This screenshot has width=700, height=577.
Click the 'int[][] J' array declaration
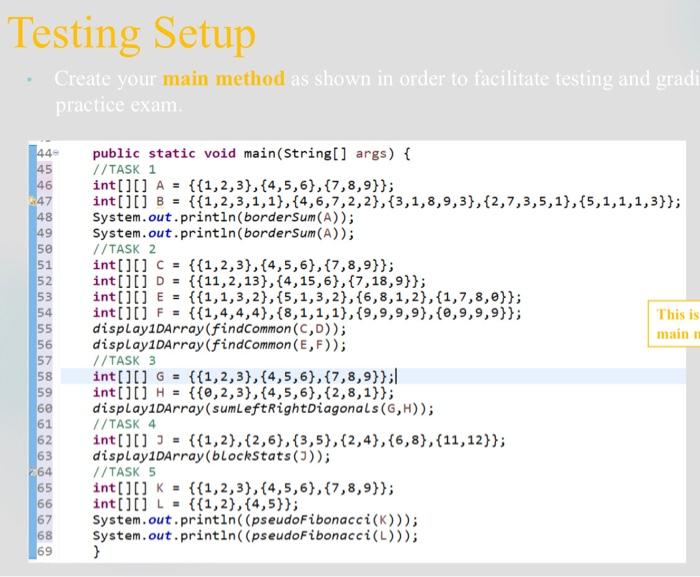pos(299,440)
